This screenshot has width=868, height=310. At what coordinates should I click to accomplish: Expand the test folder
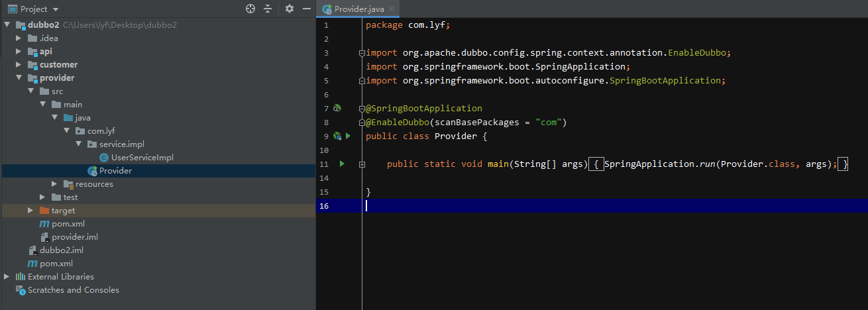click(x=43, y=197)
